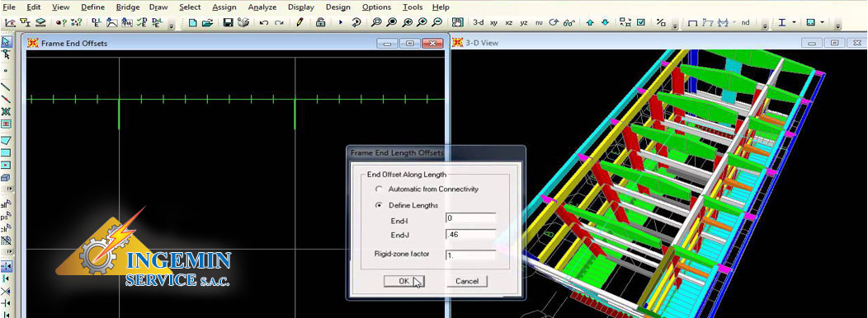This screenshot has height=318, width=868.
Task: Click the Undo arrow icon
Action: pyautogui.click(x=264, y=23)
